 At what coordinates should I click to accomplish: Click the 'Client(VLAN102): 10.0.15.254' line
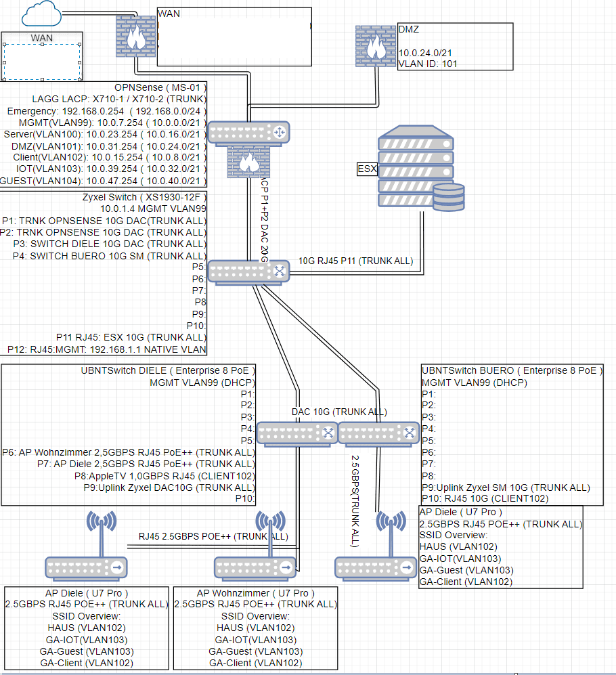click(110, 158)
